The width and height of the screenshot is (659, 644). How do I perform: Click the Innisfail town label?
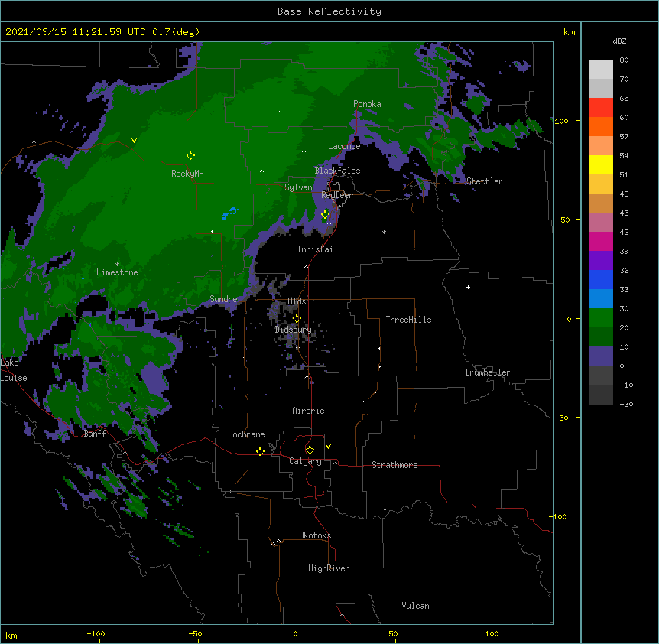click(317, 249)
